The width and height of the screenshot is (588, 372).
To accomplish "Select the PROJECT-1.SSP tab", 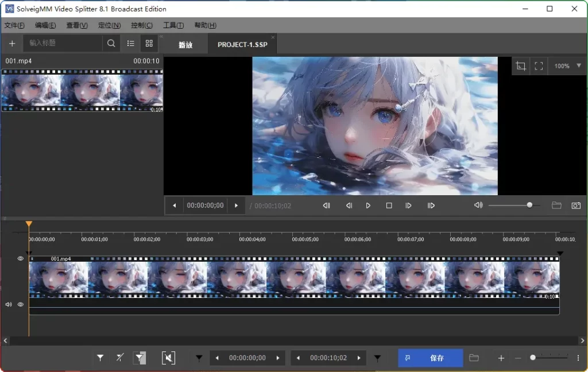I will [x=242, y=45].
